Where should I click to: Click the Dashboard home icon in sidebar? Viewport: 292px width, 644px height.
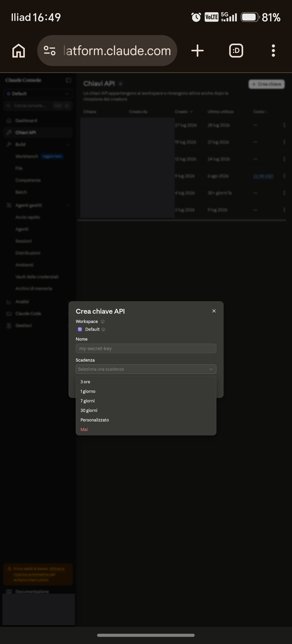point(9,120)
